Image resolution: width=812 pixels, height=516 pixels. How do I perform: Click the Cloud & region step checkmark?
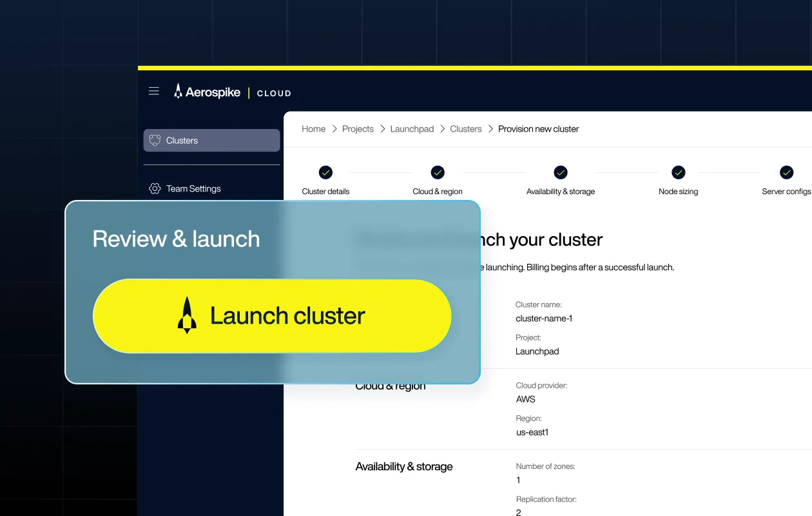tap(438, 172)
